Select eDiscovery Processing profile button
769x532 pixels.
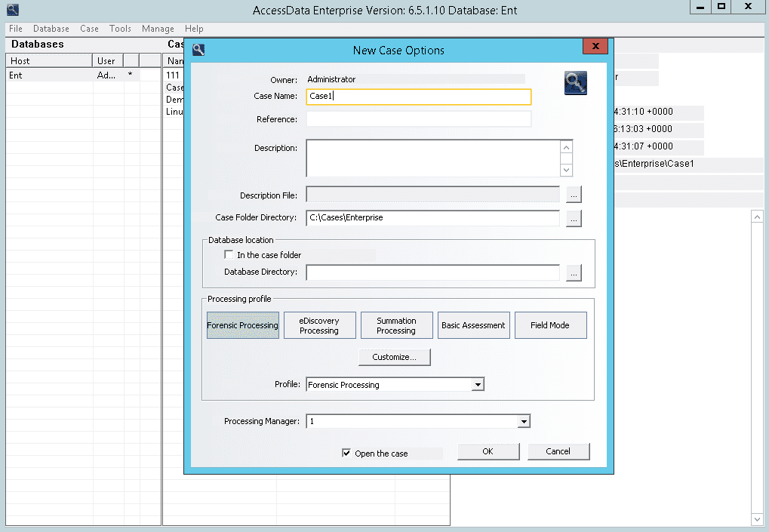320,325
